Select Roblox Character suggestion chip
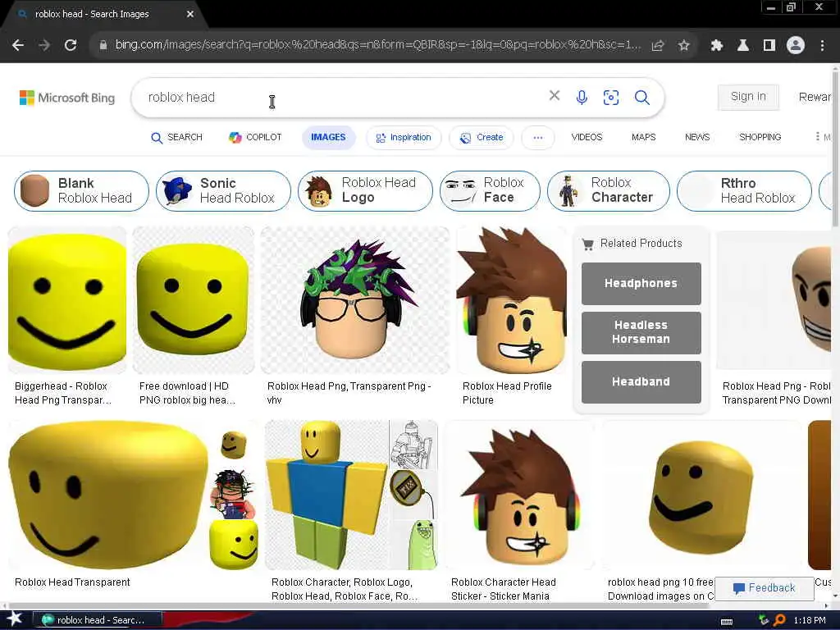This screenshot has height=630, width=840. 609,191
